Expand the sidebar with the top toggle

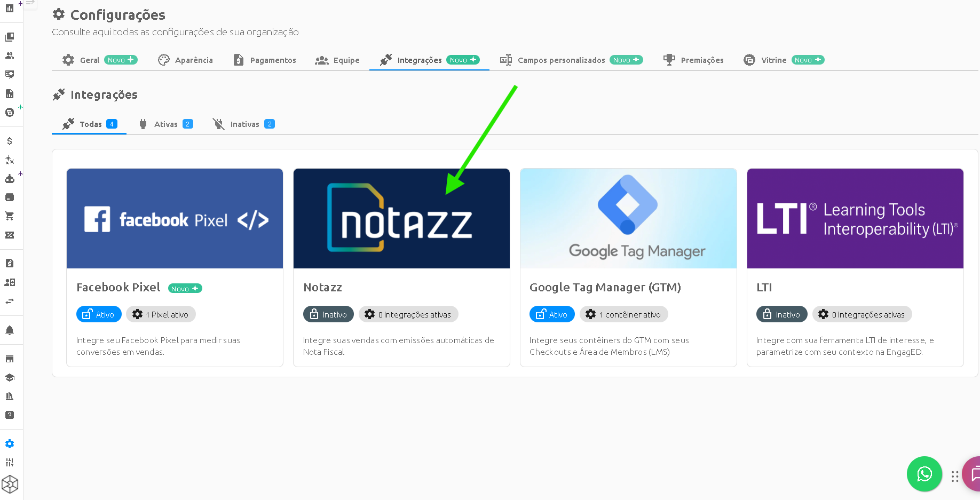coord(30,3)
